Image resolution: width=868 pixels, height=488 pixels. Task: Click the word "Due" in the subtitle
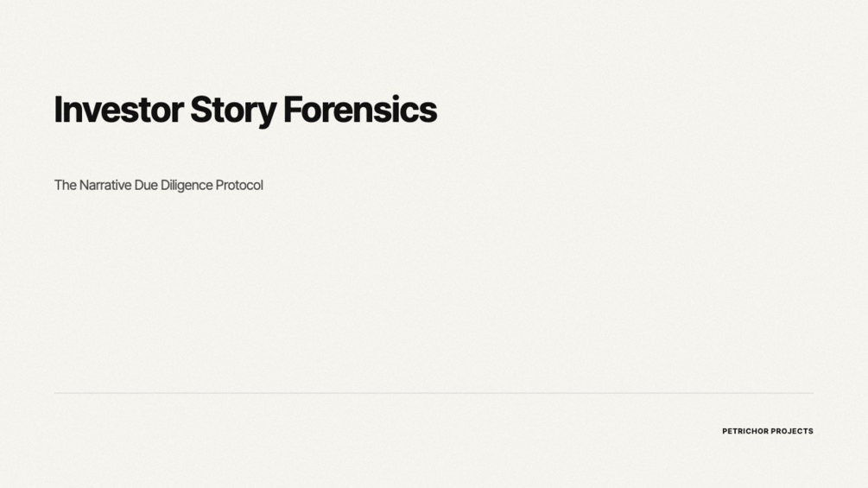146,185
